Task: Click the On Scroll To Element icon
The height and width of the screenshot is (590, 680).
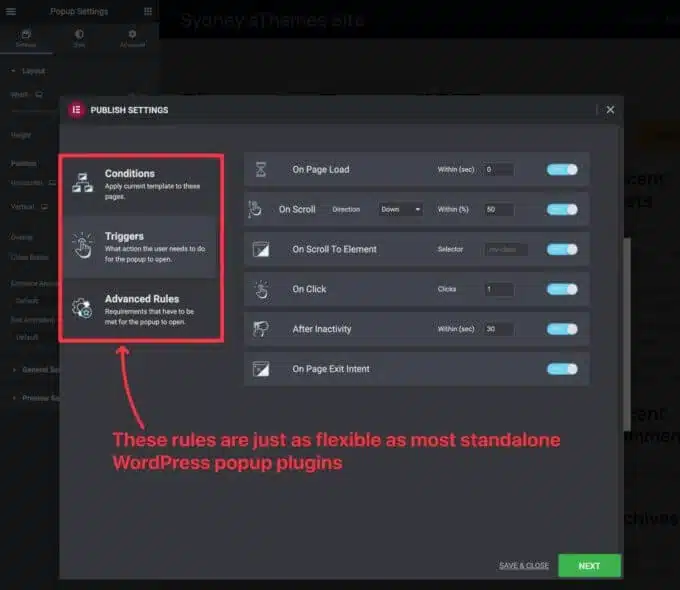Action: coord(261,249)
